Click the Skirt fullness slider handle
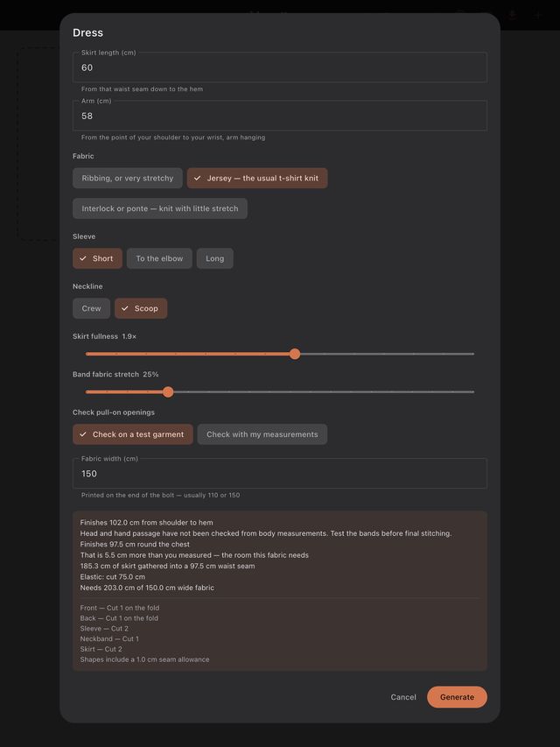The width and height of the screenshot is (560, 747). tap(295, 354)
